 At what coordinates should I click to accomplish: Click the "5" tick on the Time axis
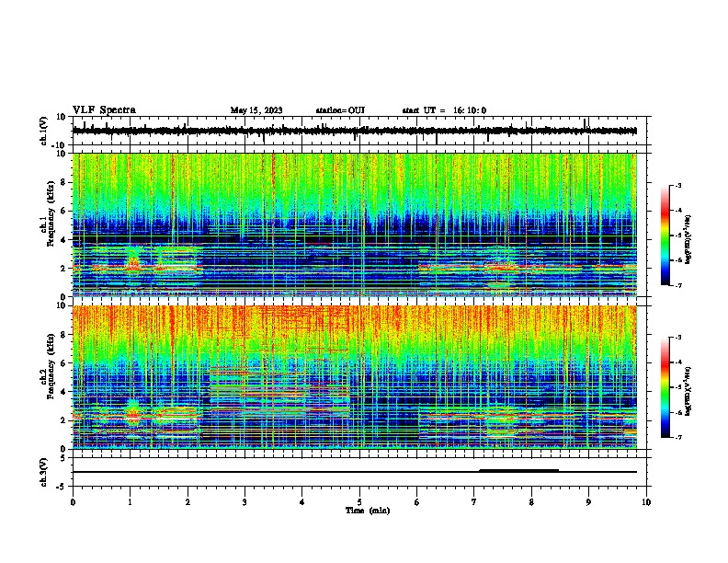pos(359,501)
